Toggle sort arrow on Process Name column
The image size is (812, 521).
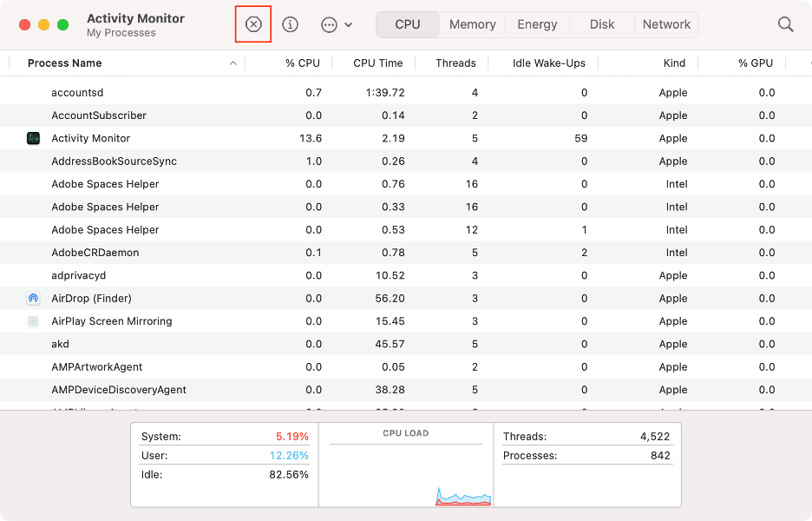233,63
